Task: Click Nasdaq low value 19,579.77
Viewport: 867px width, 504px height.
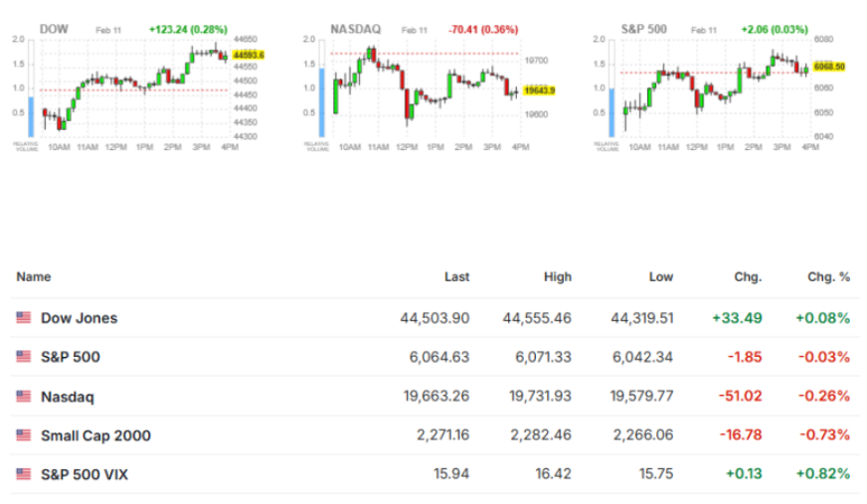Action: (641, 397)
